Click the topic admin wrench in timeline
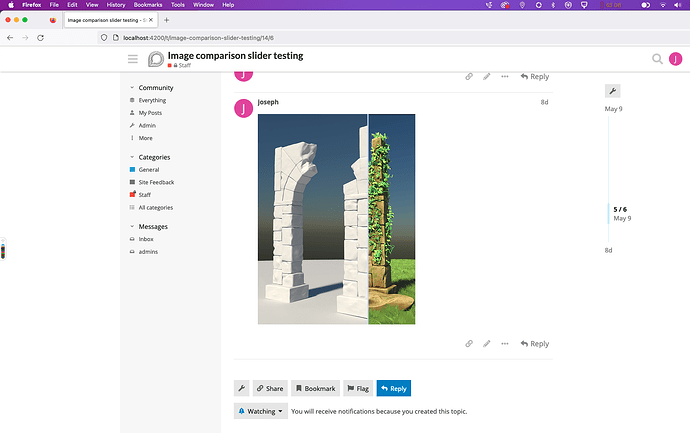The height and width of the screenshot is (433, 690). click(x=613, y=91)
